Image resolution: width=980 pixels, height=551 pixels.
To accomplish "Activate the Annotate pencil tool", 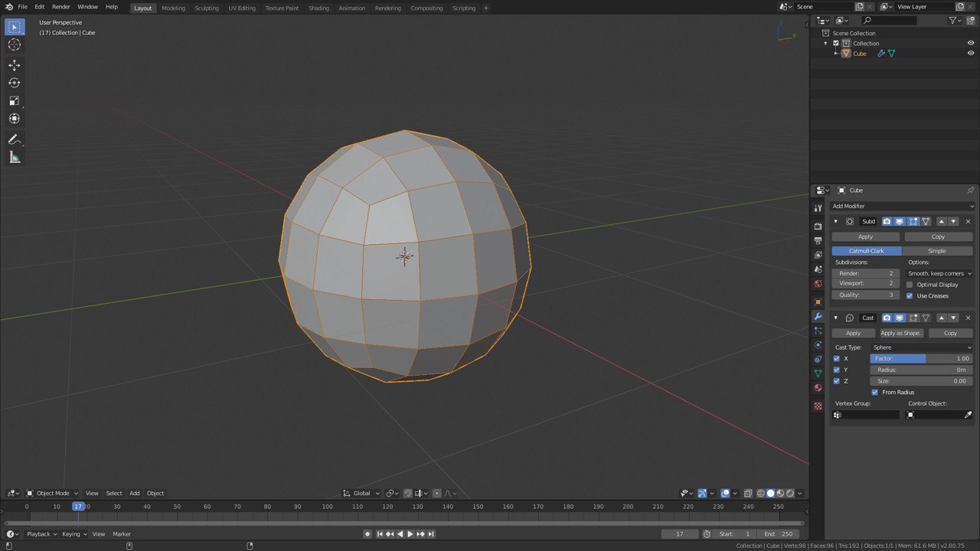I will [14, 139].
